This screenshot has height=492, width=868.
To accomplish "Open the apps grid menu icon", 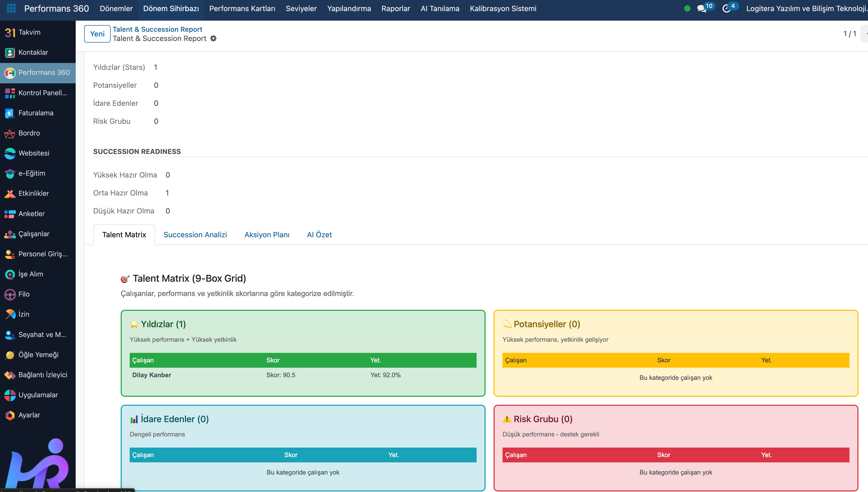I will [x=11, y=8].
